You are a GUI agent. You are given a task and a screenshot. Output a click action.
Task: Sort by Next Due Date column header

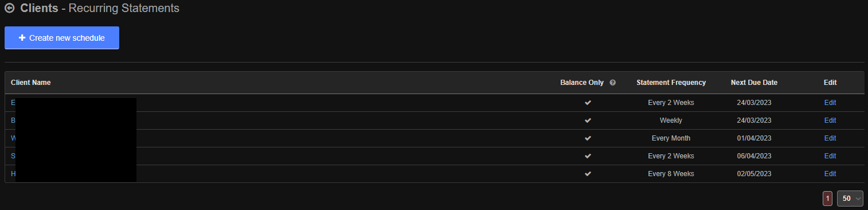[x=754, y=83]
